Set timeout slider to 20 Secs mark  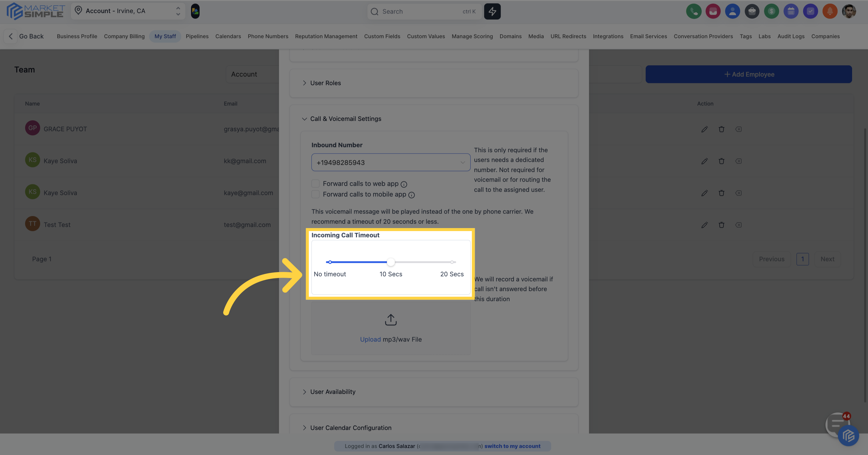click(x=452, y=262)
